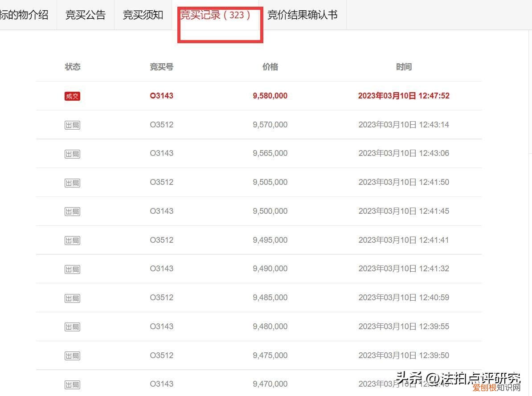Click the 出局 badge beside 12:40:59 timestamp
Viewport: 532px width, 396px height.
pyautogui.click(x=72, y=298)
